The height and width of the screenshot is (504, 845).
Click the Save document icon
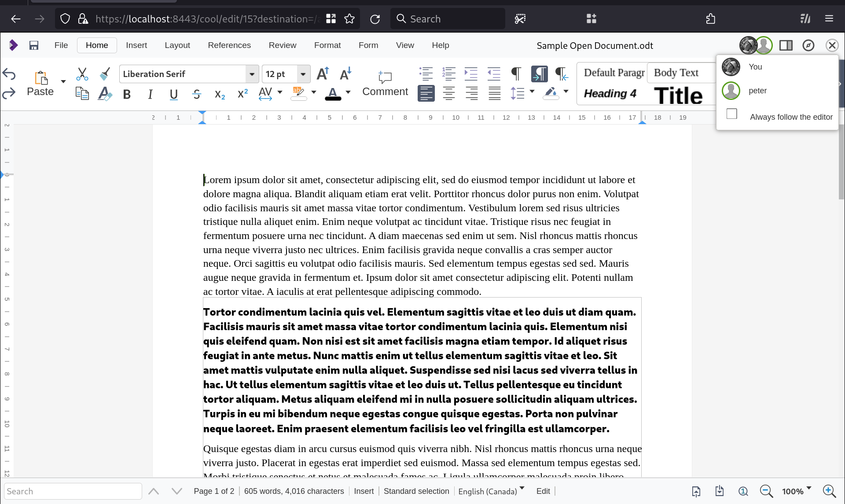coord(34,45)
